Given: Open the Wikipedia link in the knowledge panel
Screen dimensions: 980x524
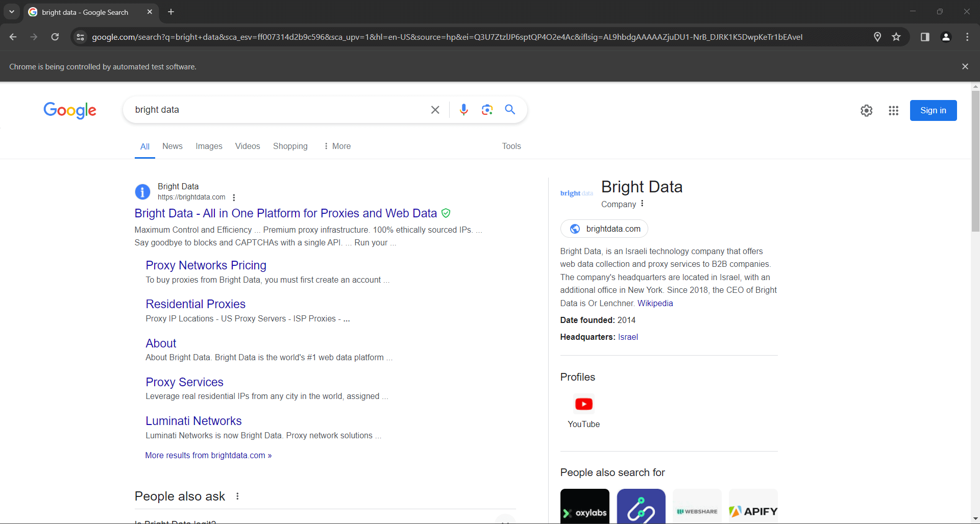Looking at the screenshot, I should tap(655, 303).
